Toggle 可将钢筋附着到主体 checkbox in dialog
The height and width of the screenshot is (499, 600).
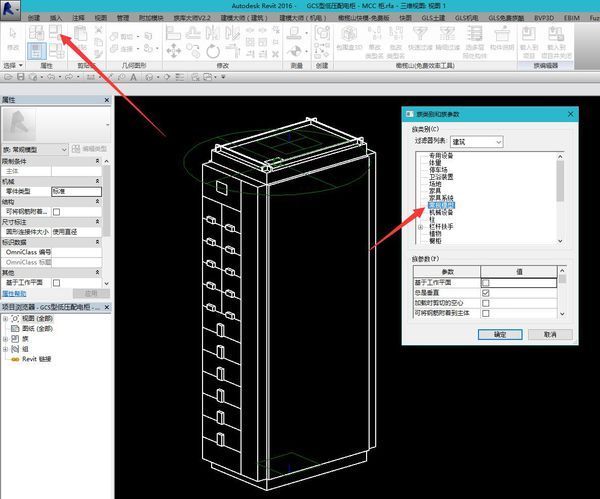pyautogui.click(x=485, y=313)
